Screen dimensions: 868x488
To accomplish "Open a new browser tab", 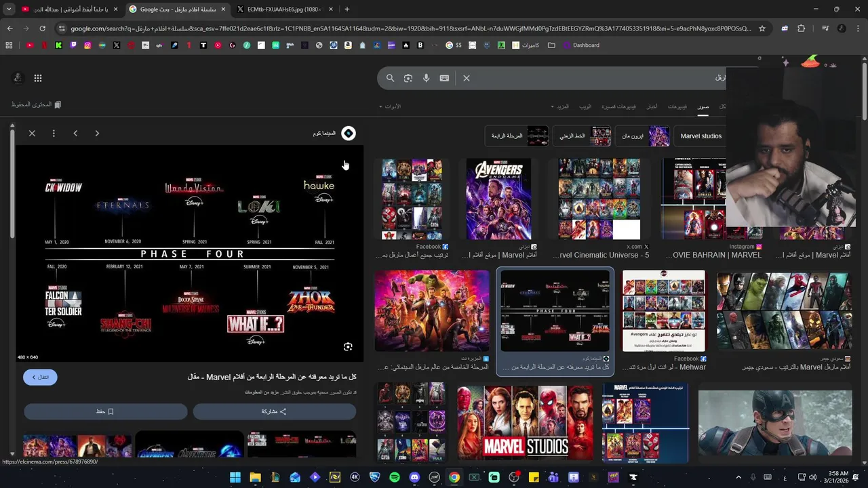I will tap(347, 9).
